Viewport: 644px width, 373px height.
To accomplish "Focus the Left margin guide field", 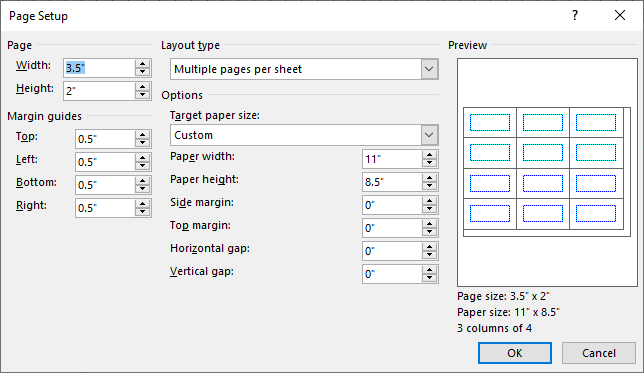I will pos(105,162).
